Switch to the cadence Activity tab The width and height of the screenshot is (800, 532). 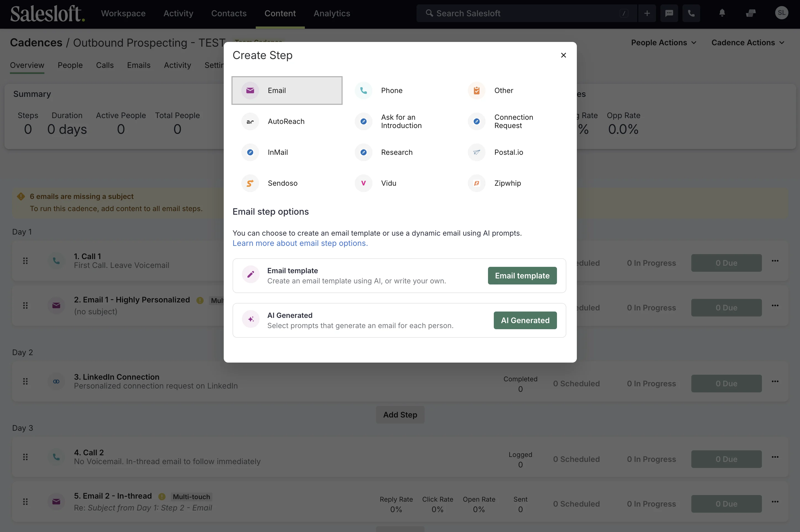point(177,65)
